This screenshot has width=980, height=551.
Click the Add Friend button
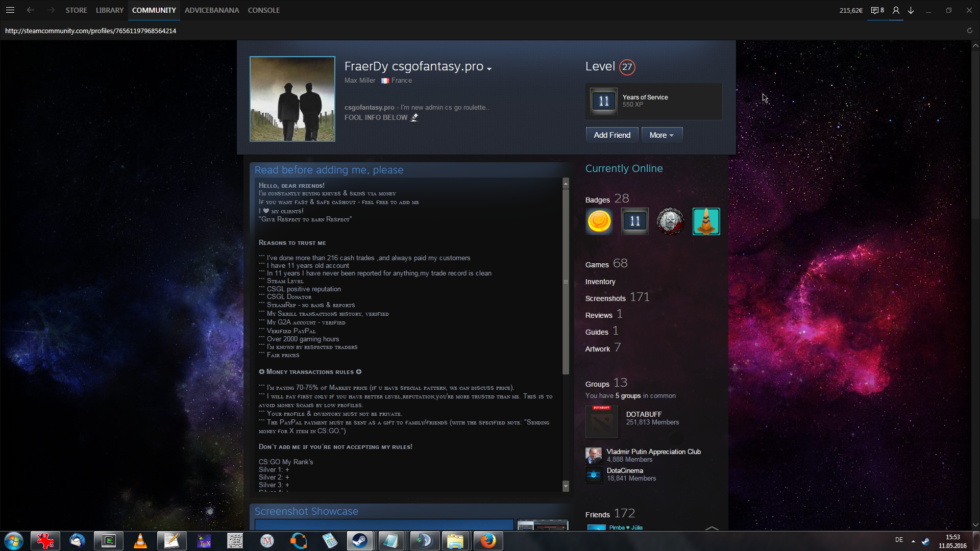point(612,135)
